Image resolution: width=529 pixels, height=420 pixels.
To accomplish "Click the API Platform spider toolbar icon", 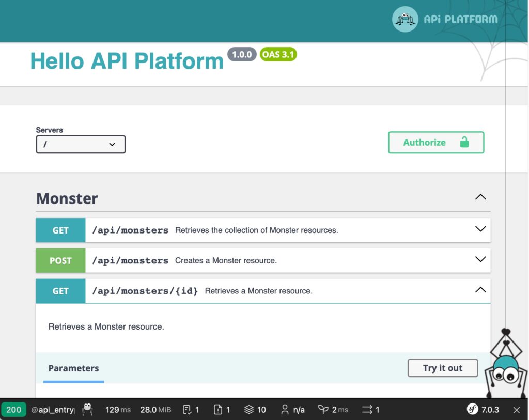I will click(87, 409).
